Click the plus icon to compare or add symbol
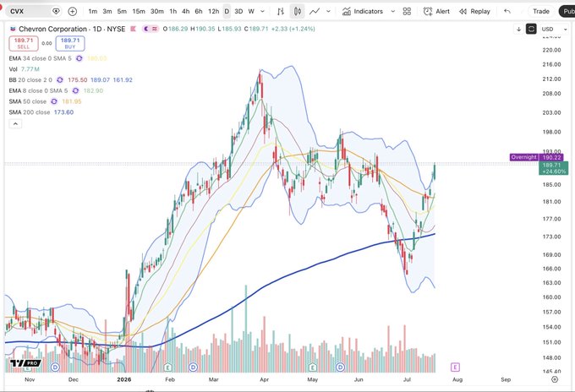The height and width of the screenshot is (392, 575). pyautogui.click(x=73, y=11)
